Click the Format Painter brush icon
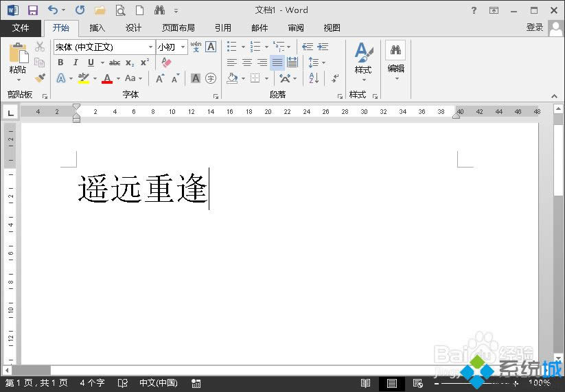The height and width of the screenshot is (392, 565). click(40, 78)
